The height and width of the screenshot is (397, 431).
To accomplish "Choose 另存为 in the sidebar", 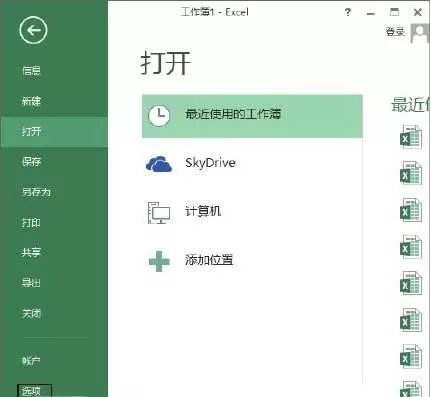I will [x=36, y=192].
